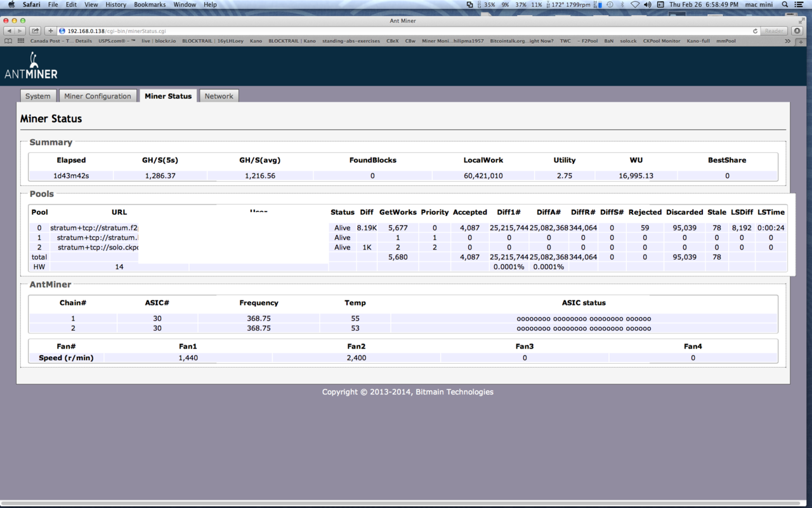Click the Reader button
Image resolution: width=812 pixels, height=508 pixels.
(774, 30)
